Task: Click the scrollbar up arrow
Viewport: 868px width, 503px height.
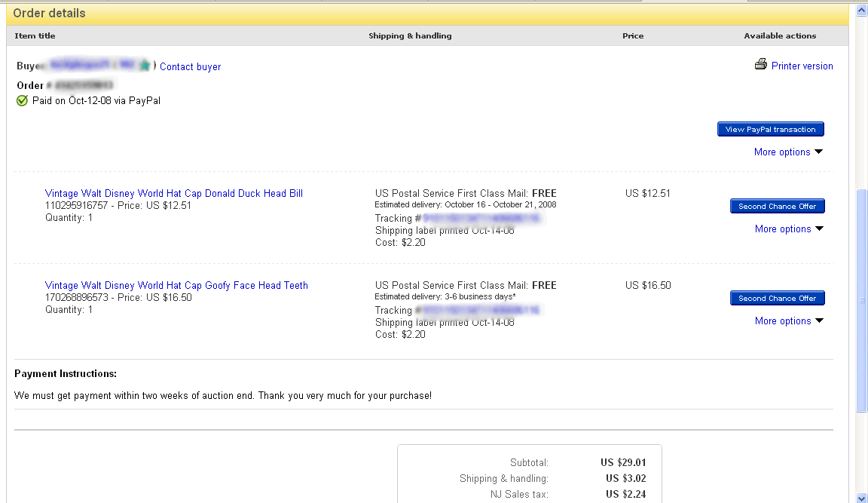Action: pyautogui.click(x=861, y=11)
